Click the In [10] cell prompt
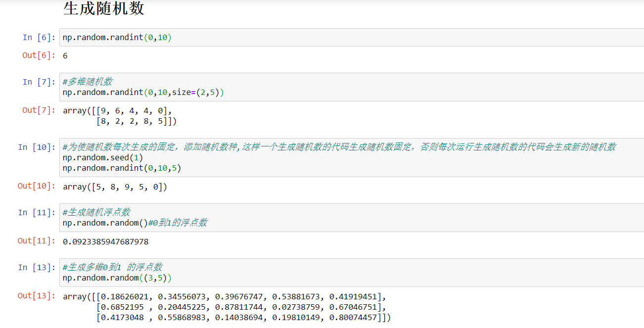Image resolution: width=644 pixels, height=328 pixels. (x=37, y=147)
